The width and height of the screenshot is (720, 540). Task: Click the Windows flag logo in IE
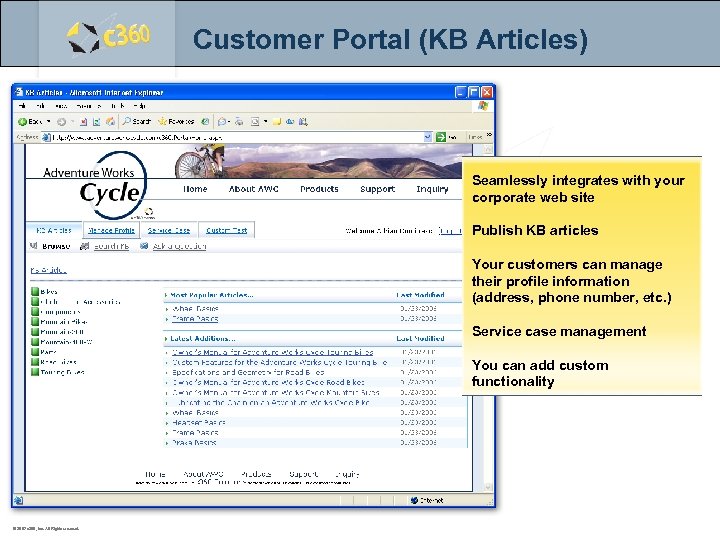point(483,106)
